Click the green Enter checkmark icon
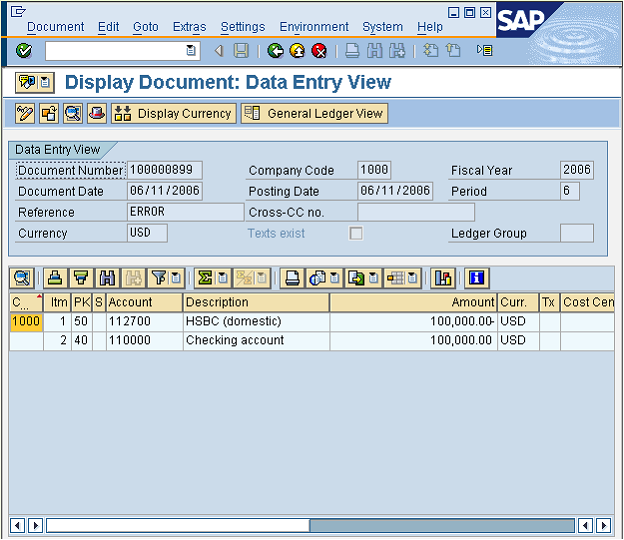Screen dimensions: 624x540 [23, 50]
